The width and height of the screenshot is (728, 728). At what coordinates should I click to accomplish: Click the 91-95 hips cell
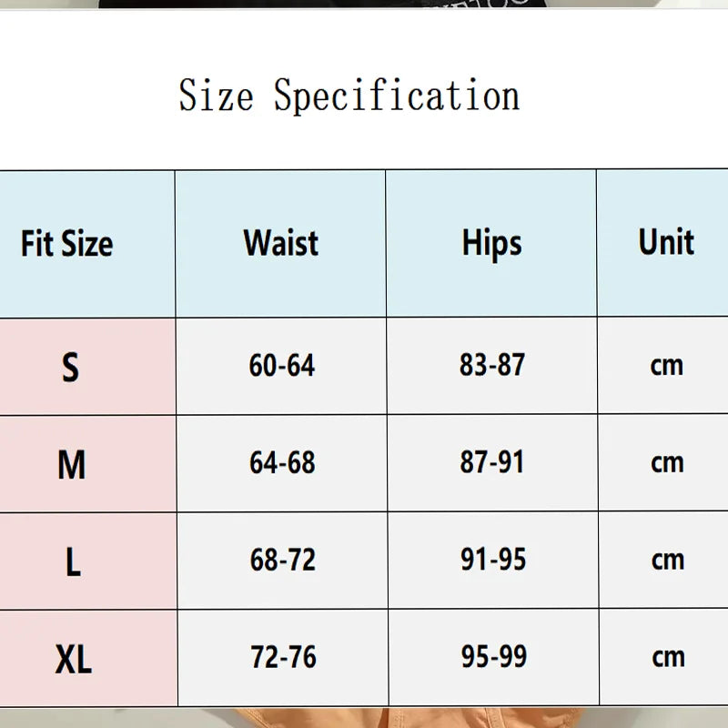click(x=493, y=560)
